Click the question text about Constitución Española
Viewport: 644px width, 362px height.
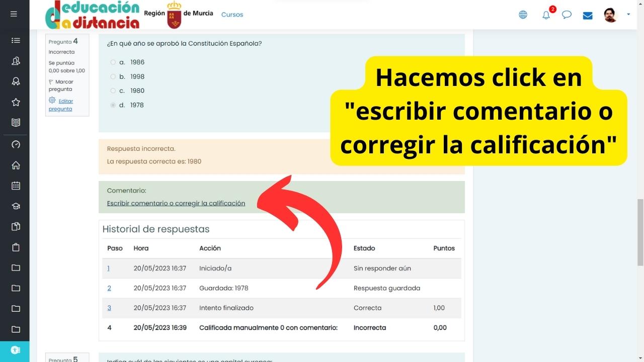184,43
